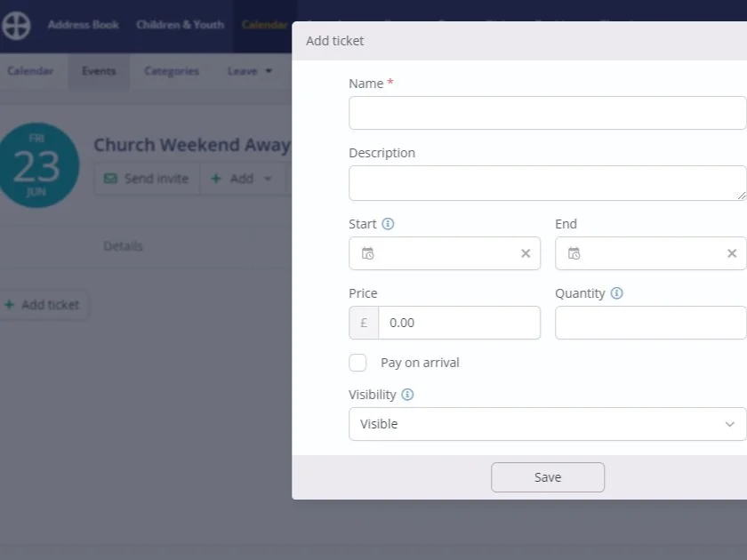
Task: Click the Start field info icon
Action: pos(388,224)
